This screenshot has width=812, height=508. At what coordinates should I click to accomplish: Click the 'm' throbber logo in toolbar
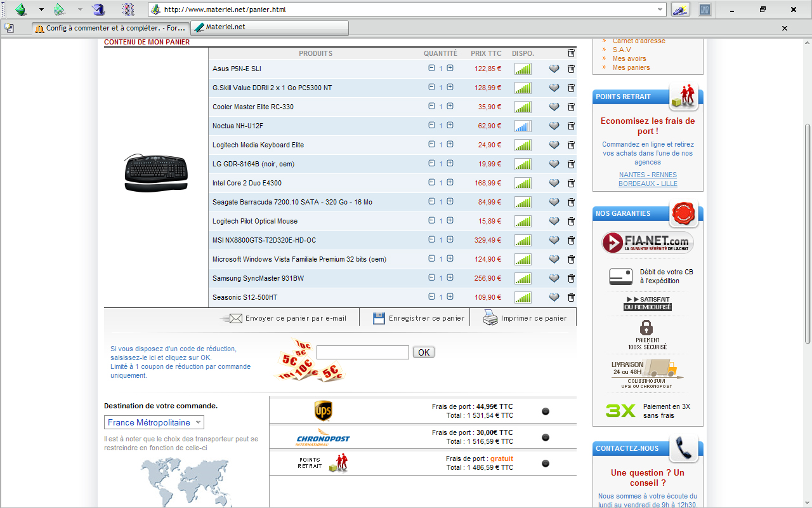[704, 10]
